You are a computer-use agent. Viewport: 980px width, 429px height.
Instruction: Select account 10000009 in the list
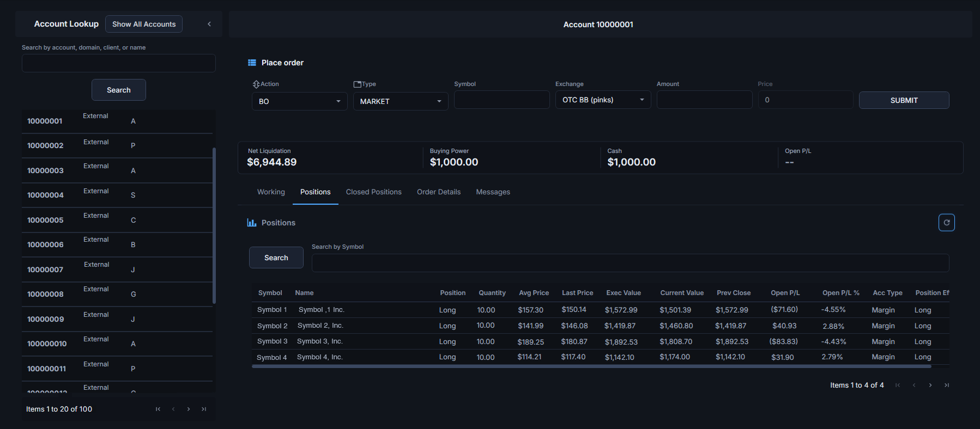pyautogui.click(x=117, y=319)
